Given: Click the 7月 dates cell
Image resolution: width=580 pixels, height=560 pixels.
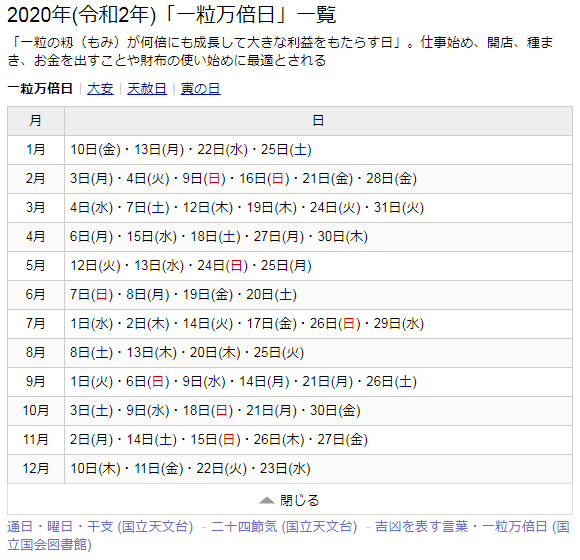Looking at the screenshot, I should [x=318, y=324].
